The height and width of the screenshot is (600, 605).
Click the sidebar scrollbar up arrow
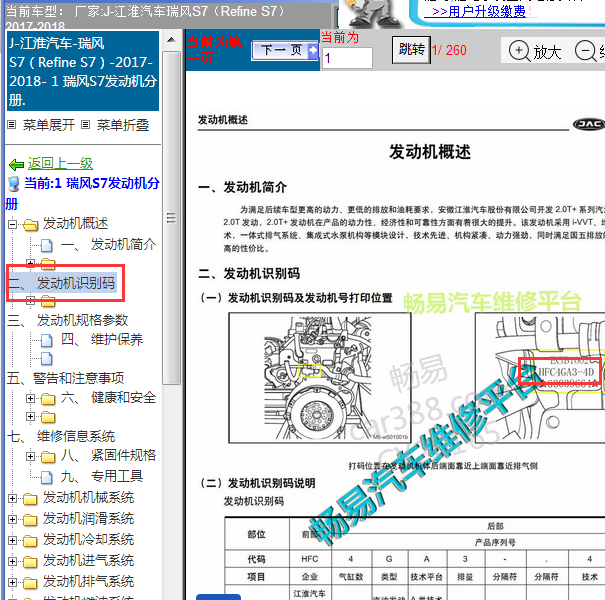(x=172, y=40)
